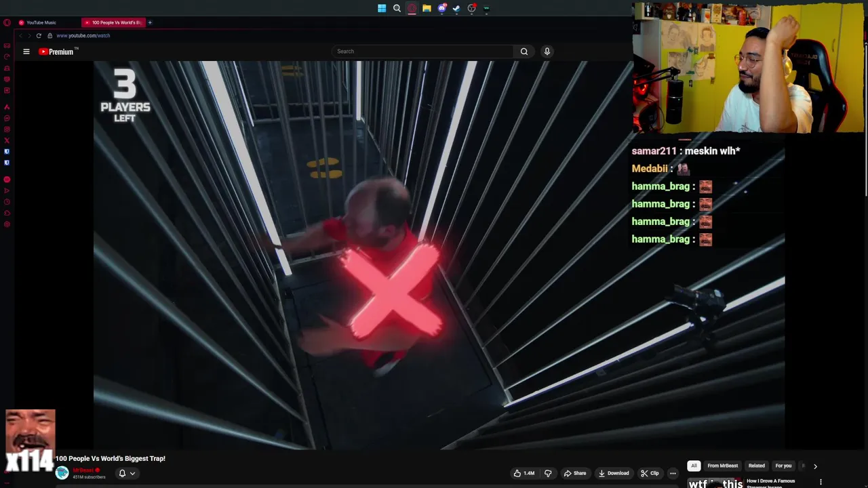Open Steam from the taskbar
Image resolution: width=868 pixels, height=488 pixels.
pos(456,8)
